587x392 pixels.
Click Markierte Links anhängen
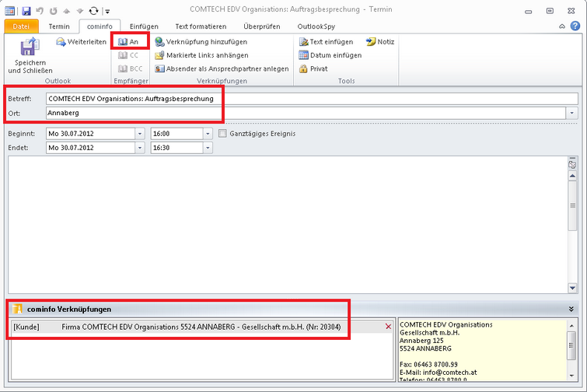(x=159, y=55)
